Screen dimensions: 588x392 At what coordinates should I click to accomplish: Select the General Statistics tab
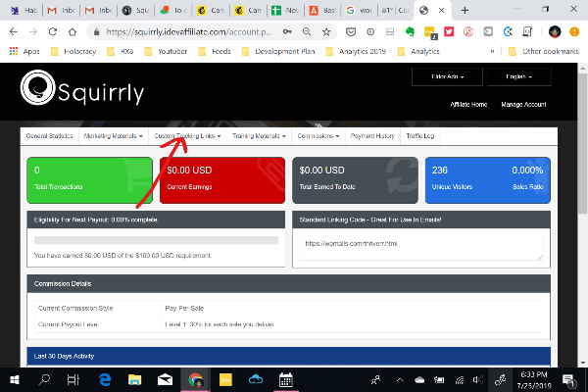click(x=50, y=136)
